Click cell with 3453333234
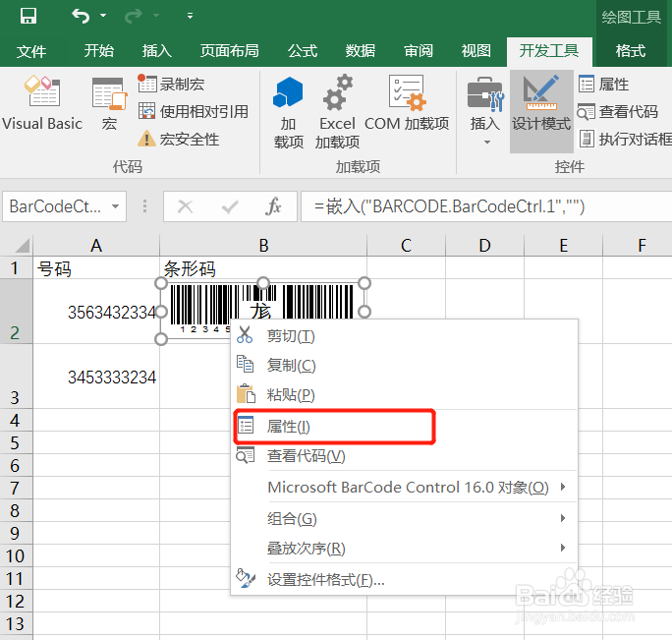Viewport: 672px width, 640px height. point(96,377)
